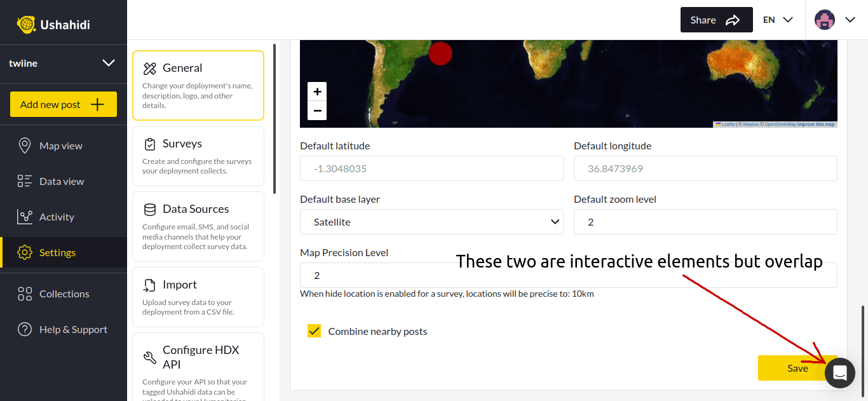This screenshot has width=868, height=401.
Task: Open the chat support bubble icon
Action: tap(839, 373)
